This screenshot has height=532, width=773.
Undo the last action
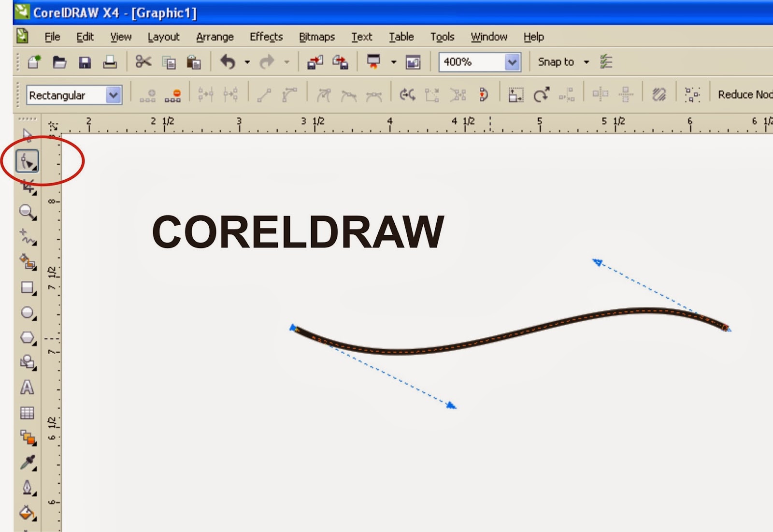pyautogui.click(x=228, y=62)
